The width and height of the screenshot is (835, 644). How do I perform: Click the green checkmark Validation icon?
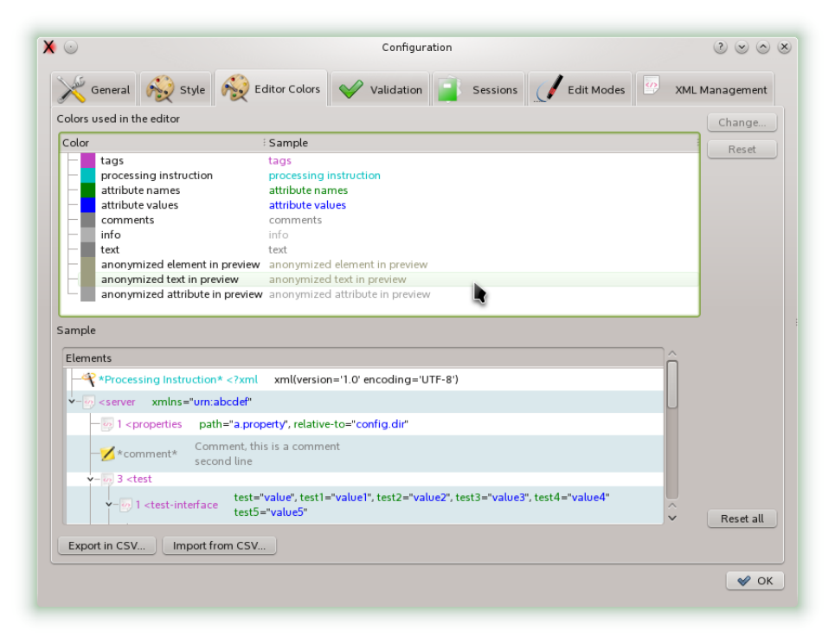tap(350, 89)
